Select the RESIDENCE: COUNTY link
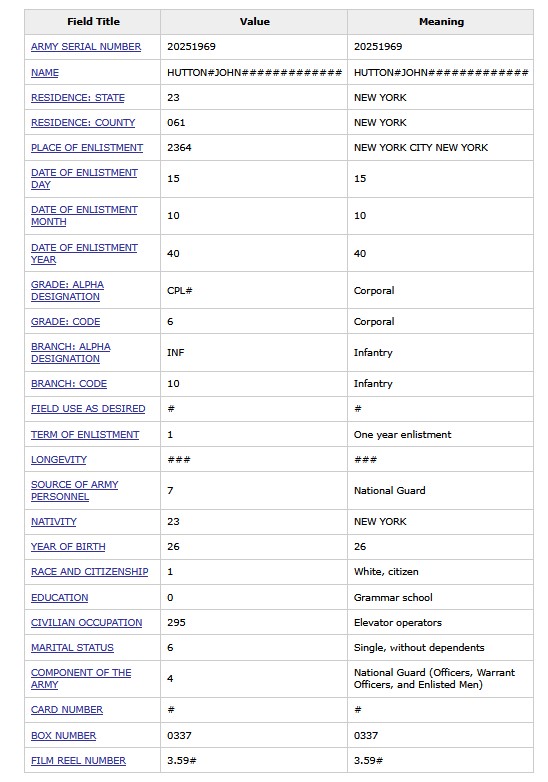This screenshot has height=782, width=548. tap(83, 123)
